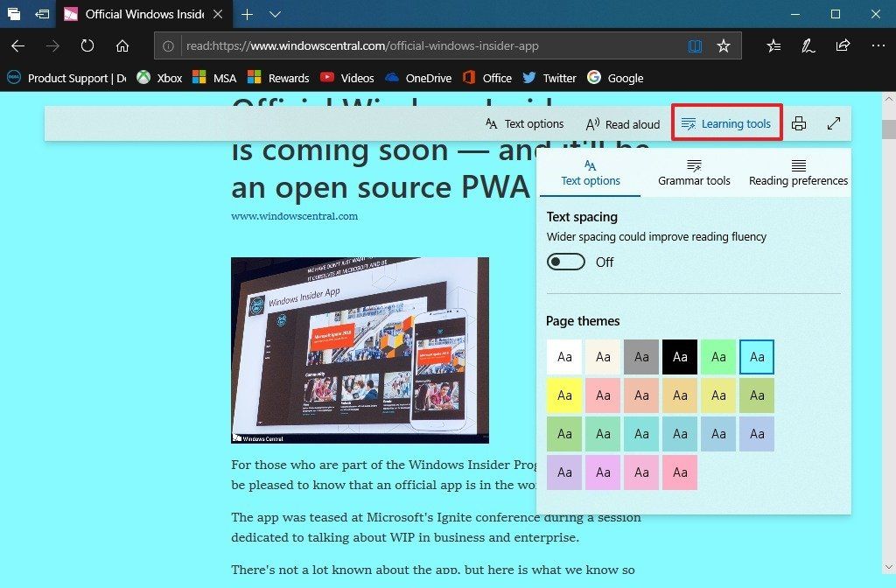
Task: Toggle the Text spacing switch on
Action: tap(566, 262)
